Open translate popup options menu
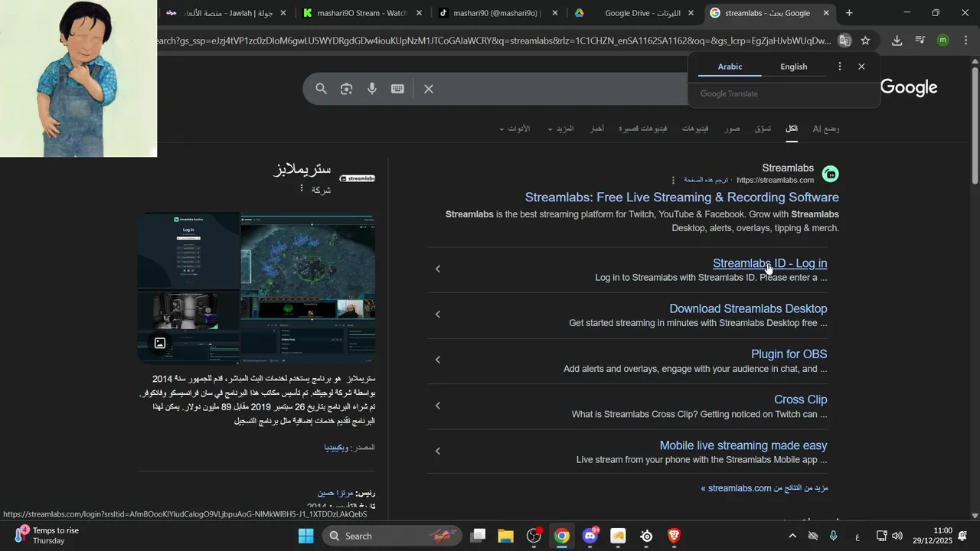980x551 pixels. tap(840, 67)
